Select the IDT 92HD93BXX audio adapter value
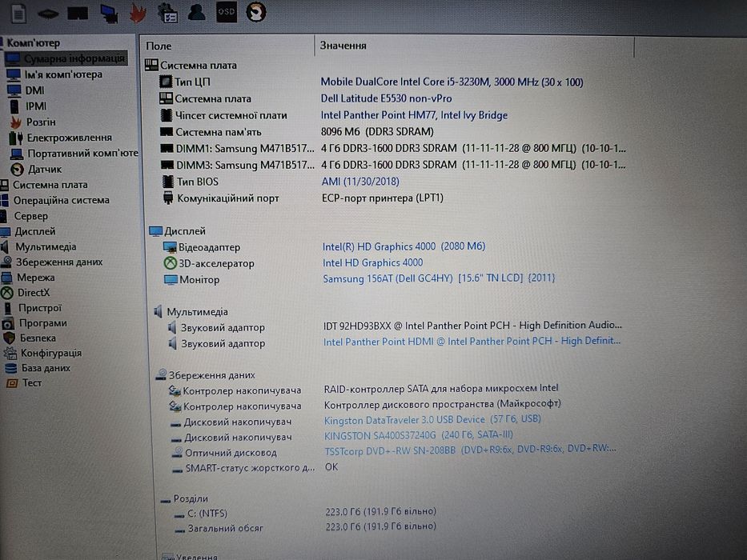The image size is (747, 560). click(472, 326)
